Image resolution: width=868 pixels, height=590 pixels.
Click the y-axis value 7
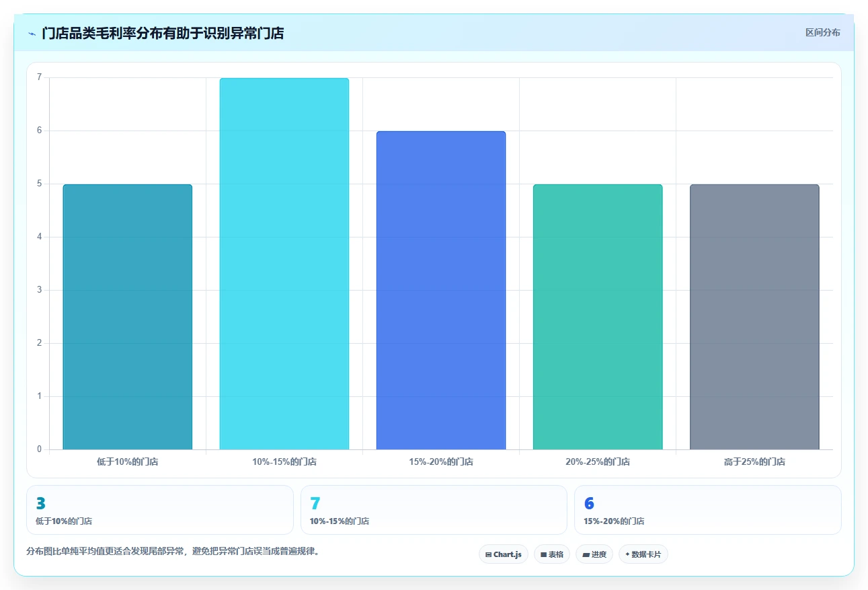(x=39, y=77)
